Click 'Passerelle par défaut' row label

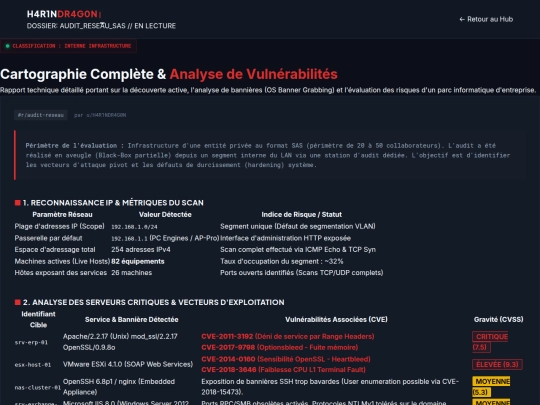[48, 238]
